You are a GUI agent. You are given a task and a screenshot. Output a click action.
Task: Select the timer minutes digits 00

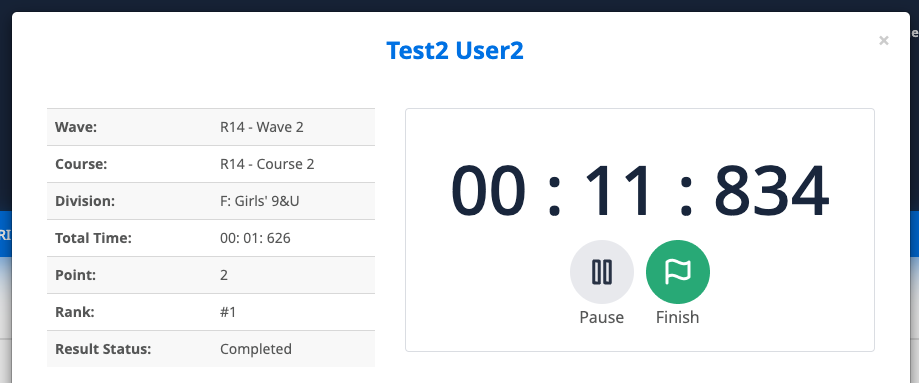tap(488, 192)
